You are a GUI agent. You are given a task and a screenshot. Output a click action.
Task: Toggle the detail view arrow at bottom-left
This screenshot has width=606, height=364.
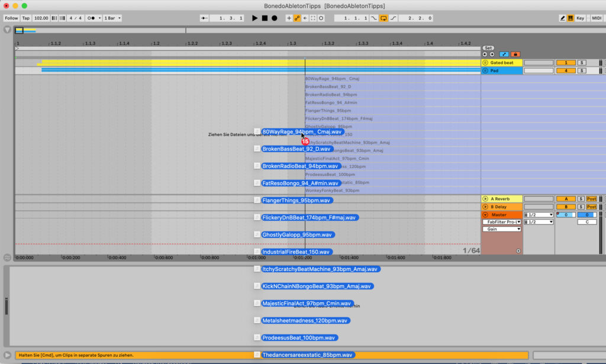pyautogui.click(x=7, y=355)
